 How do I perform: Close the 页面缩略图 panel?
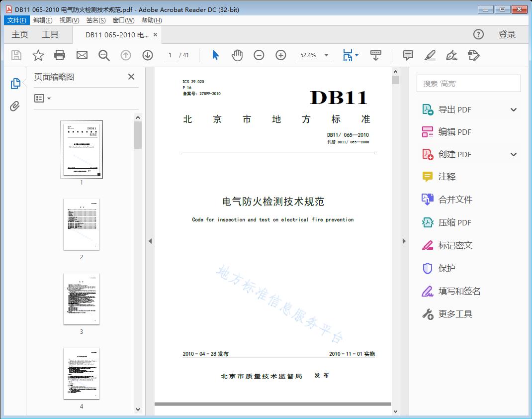(131, 77)
